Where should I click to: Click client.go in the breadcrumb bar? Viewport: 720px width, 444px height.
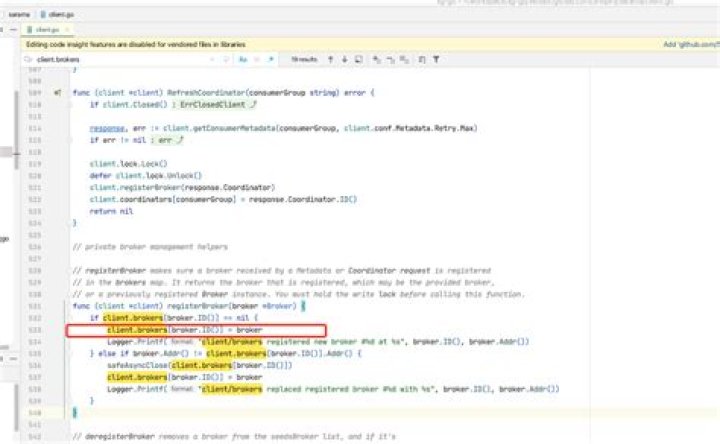(x=57, y=15)
